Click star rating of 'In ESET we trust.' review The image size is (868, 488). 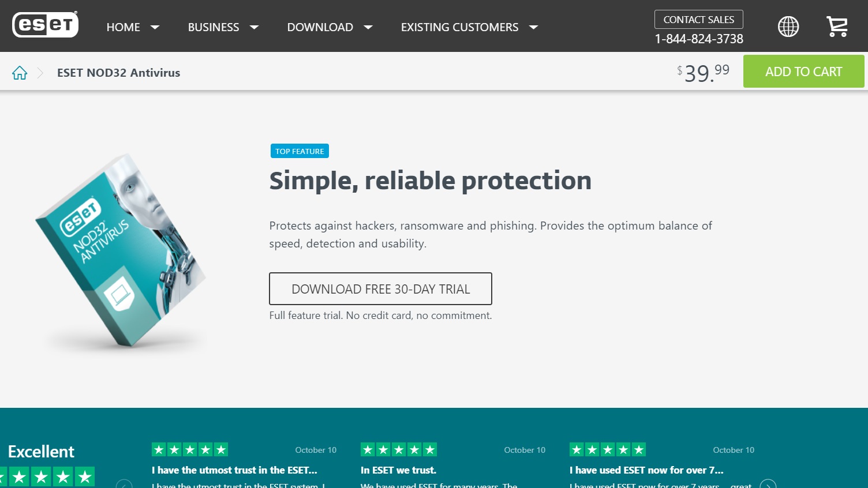(x=399, y=449)
